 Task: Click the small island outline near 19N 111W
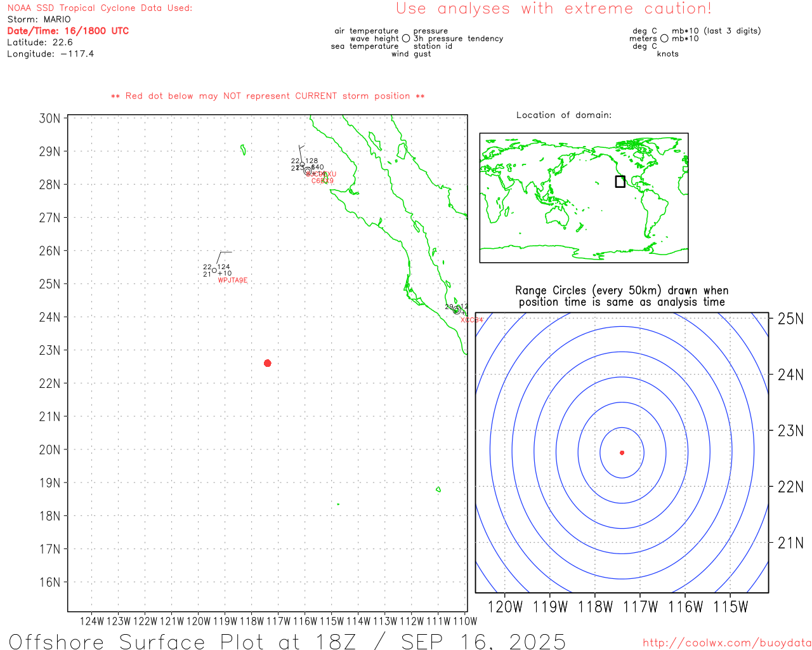[438, 489]
